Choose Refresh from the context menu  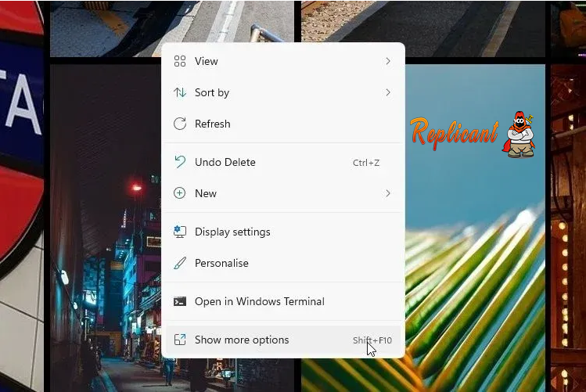tap(283, 124)
